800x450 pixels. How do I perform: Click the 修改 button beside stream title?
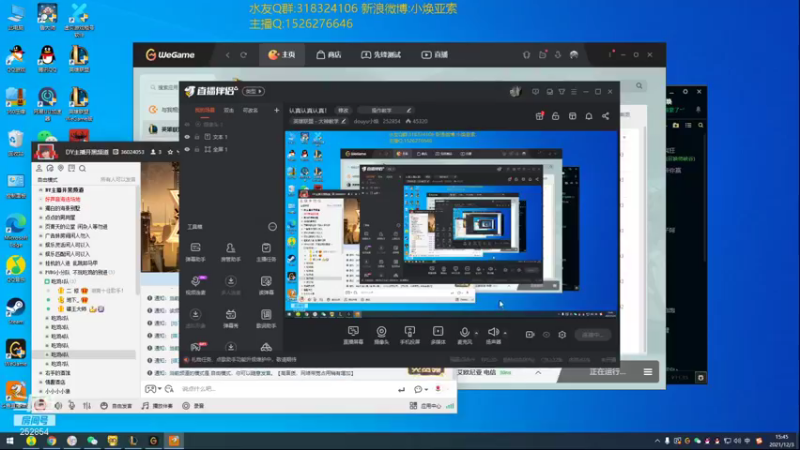[343, 110]
